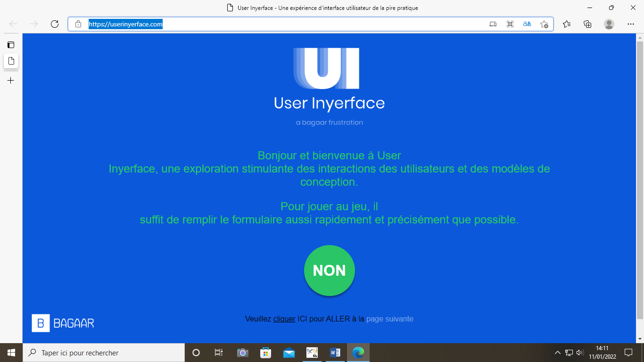Open the Windows Start menu

click(11, 353)
